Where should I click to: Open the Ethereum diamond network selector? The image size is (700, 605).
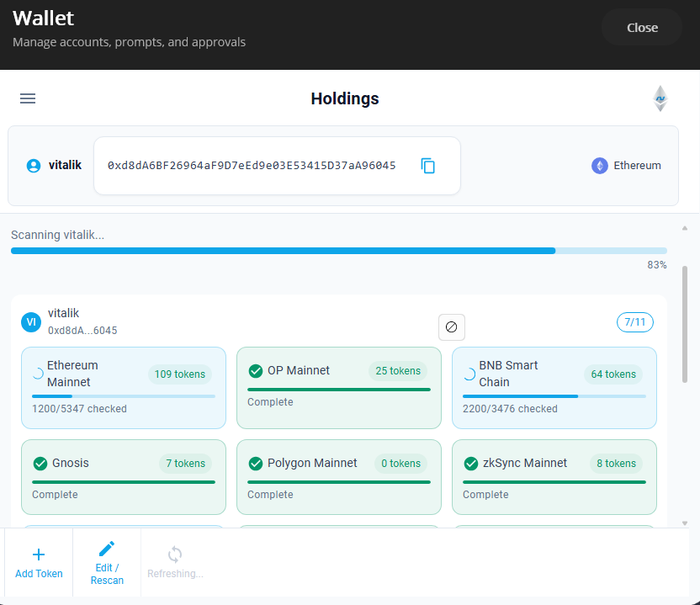coord(660,98)
